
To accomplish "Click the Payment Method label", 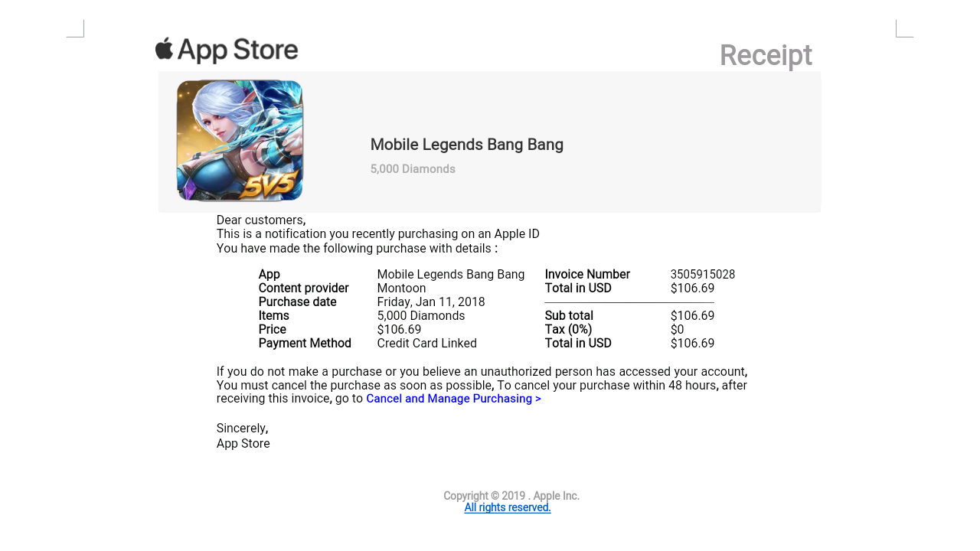I will [x=305, y=344].
